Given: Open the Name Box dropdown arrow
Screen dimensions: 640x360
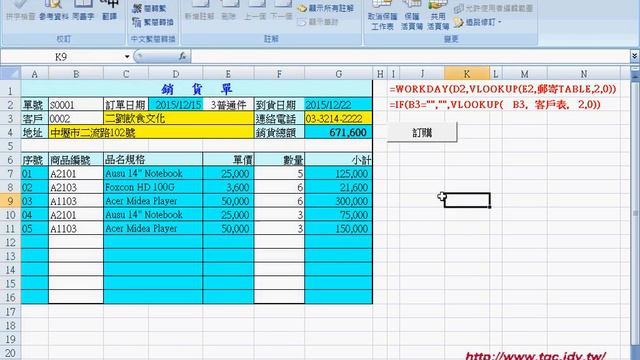Looking at the screenshot, I should tap(127, 57).
